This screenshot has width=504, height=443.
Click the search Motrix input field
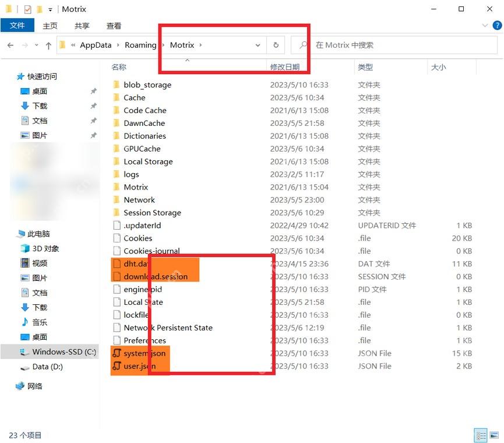394,45
